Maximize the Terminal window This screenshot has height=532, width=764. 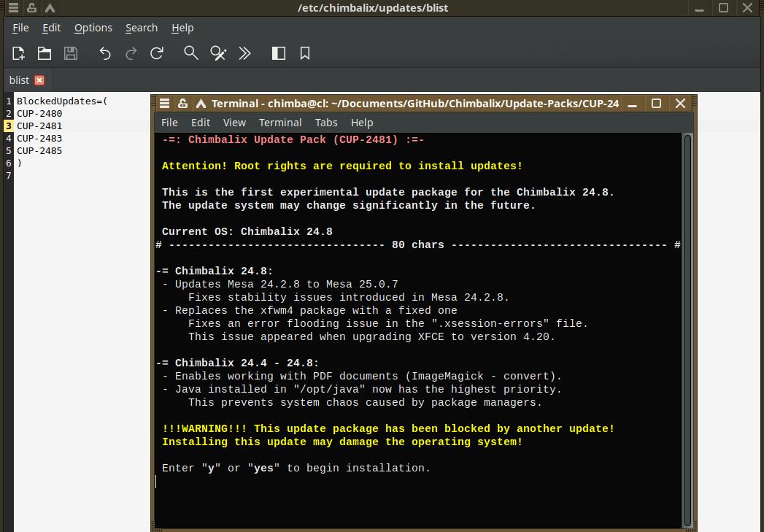click(656, 104)
